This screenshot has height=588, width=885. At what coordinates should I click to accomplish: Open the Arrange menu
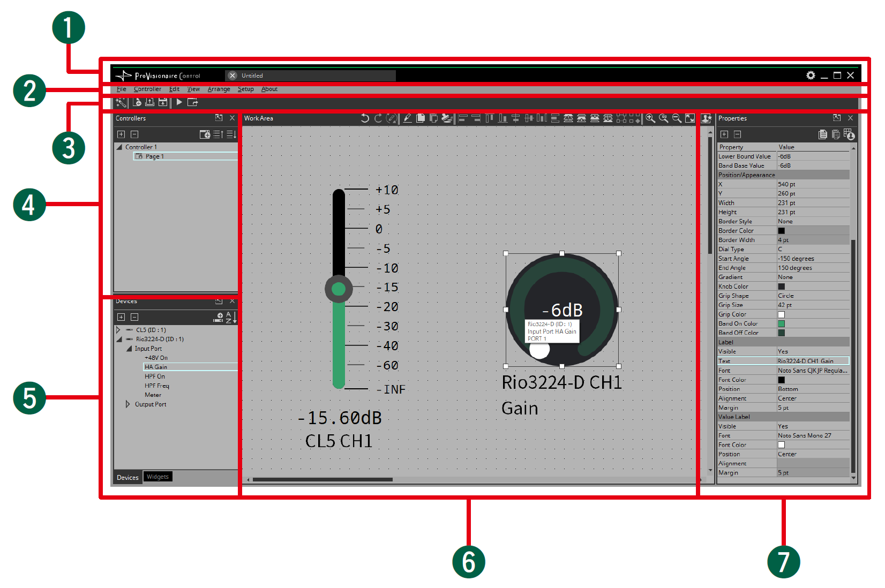[x=219, y=89]
